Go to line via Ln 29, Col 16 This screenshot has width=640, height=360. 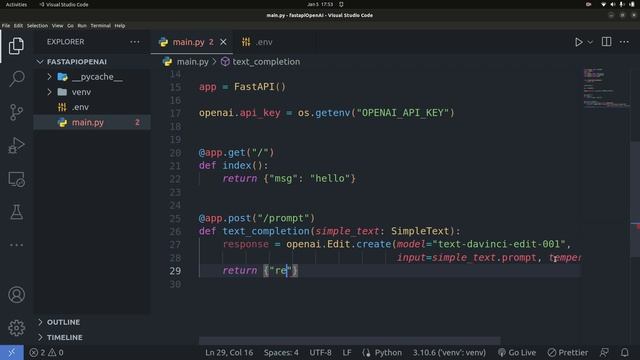point(229,353)
